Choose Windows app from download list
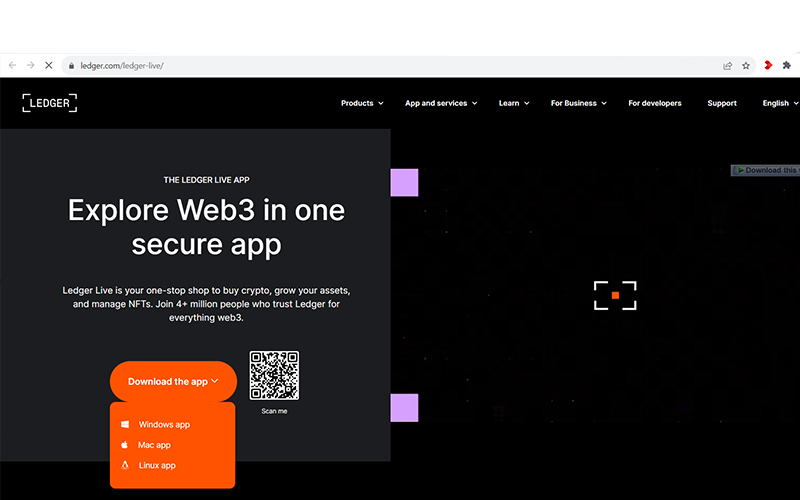The width and height of the screenshot is (800, 500). click(x=164, y=424)
